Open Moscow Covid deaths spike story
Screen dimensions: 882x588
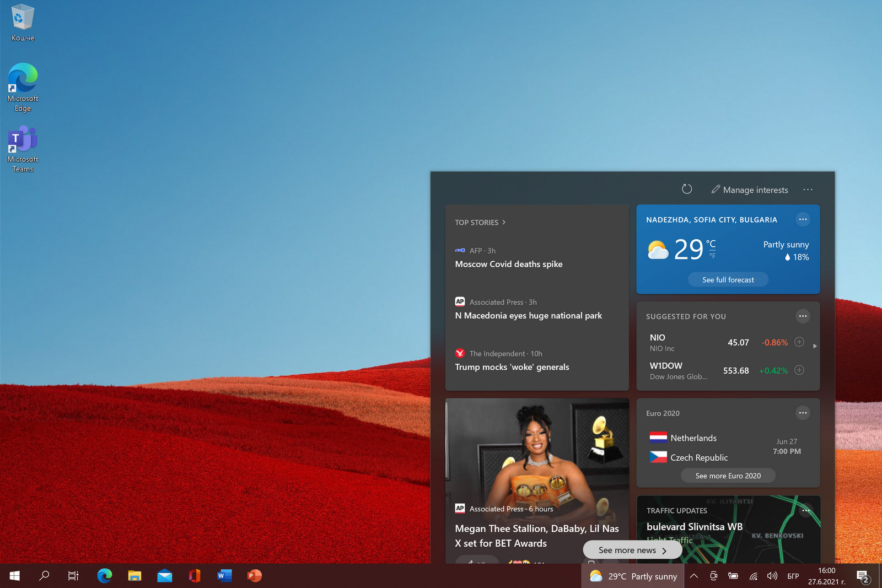pos(508,265)
